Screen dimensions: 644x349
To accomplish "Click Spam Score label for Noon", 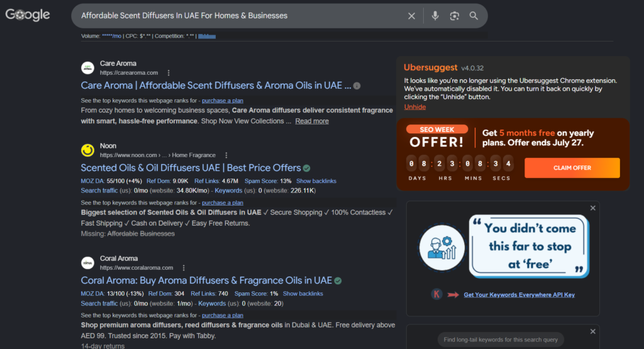I will pos(262,181).
